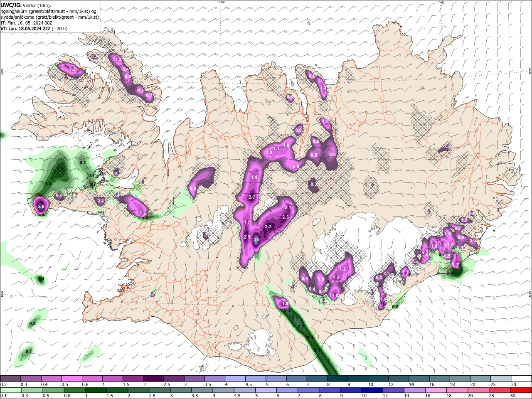The height and width of the screenshot is (399, 532).
Task: Select the '1.4' snowfall value label
Action: (x=254, y=177)
